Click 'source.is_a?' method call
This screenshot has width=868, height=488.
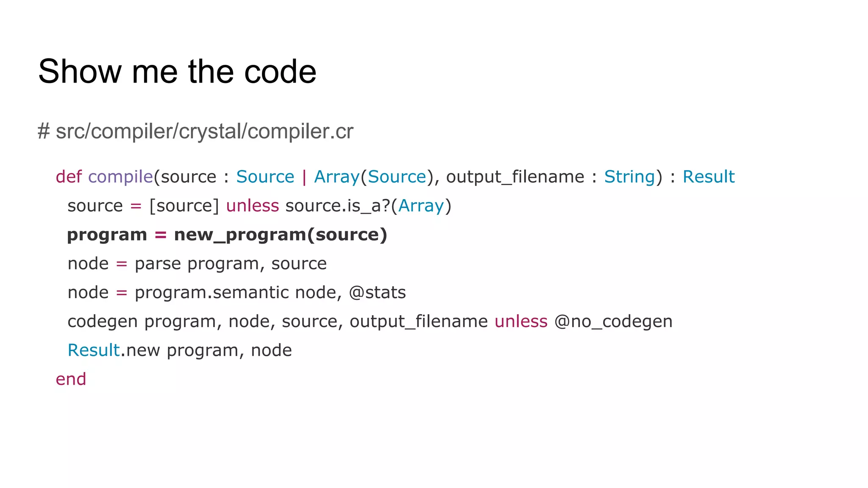[337, 206]
